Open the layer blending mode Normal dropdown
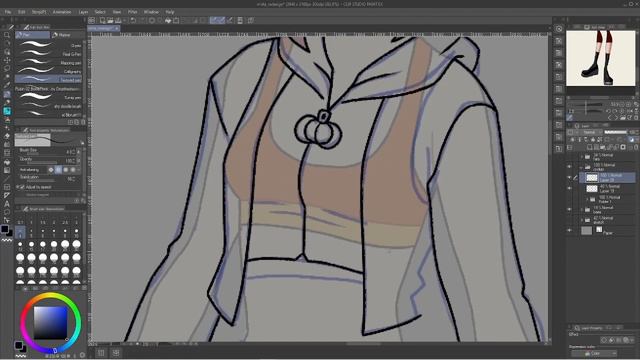Image resolution: width=640 pixels, height=360 pixels. click(x=589, y=132)
